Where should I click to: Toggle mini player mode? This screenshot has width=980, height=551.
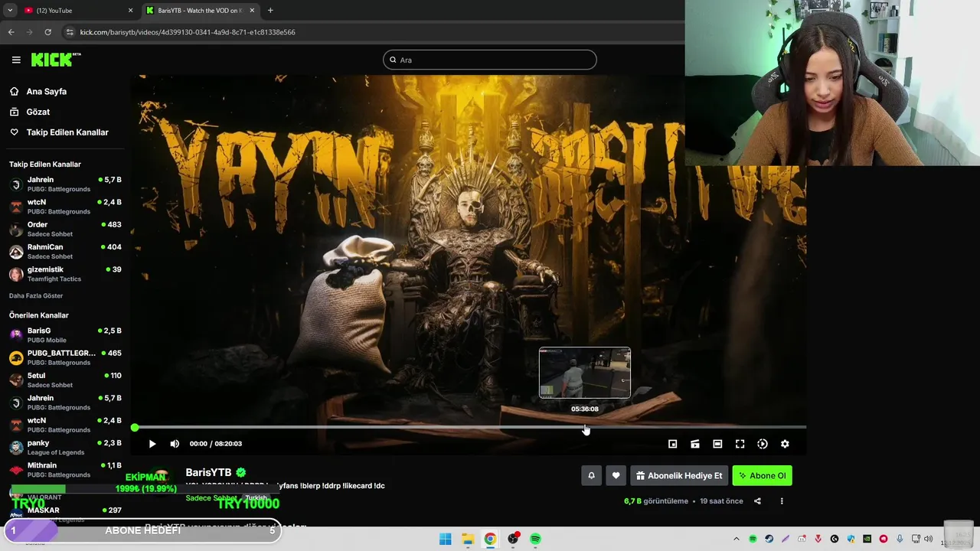coord(672,444)
